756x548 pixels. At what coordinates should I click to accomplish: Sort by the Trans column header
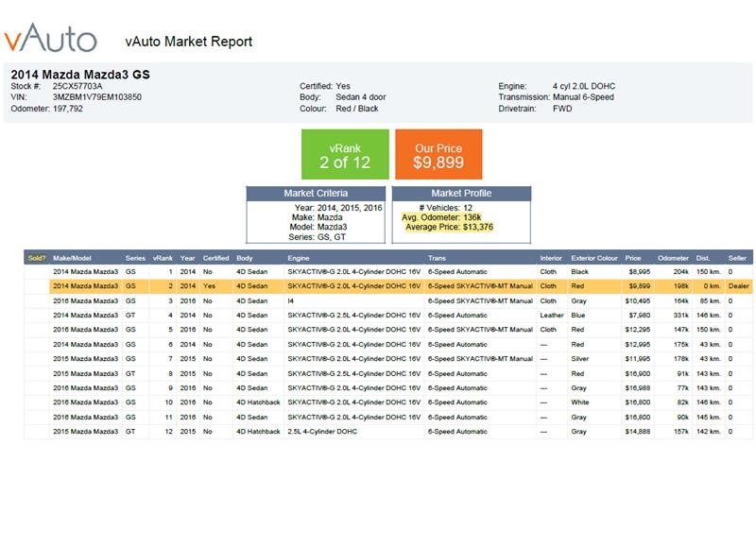(x=437, y=258)
